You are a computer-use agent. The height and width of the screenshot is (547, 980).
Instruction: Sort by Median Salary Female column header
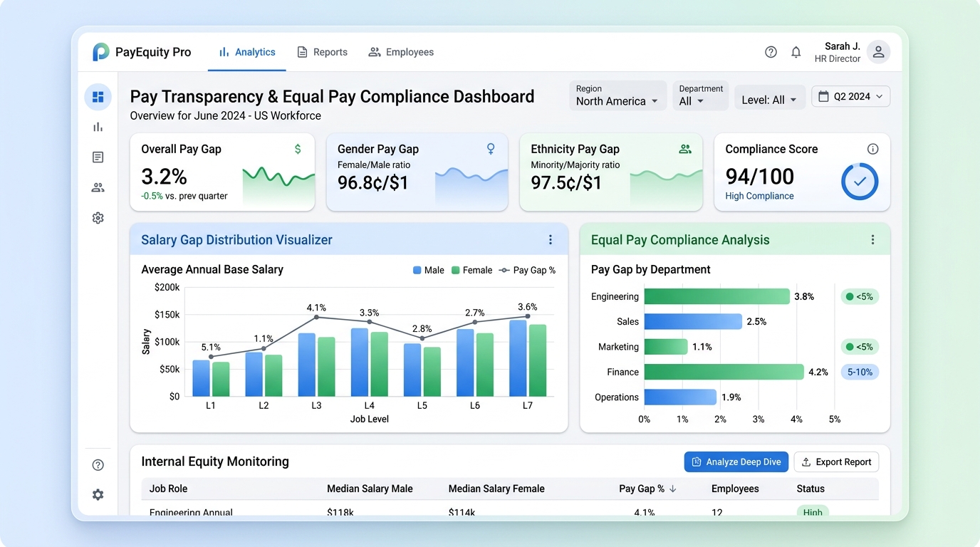pos(496,489)
